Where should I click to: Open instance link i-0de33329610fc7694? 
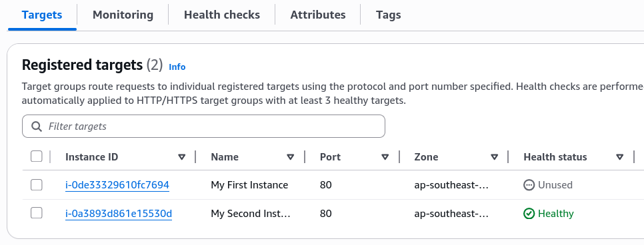tap(117, 185)
